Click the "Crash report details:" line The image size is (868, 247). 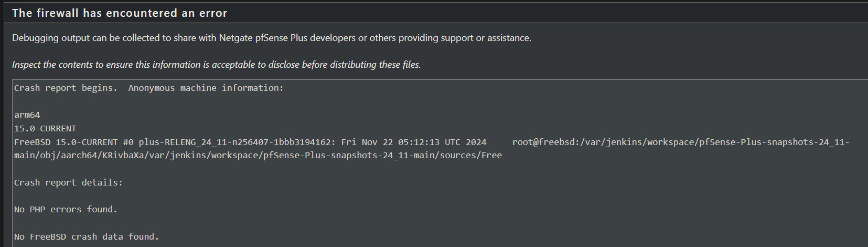tap(68, 182)
